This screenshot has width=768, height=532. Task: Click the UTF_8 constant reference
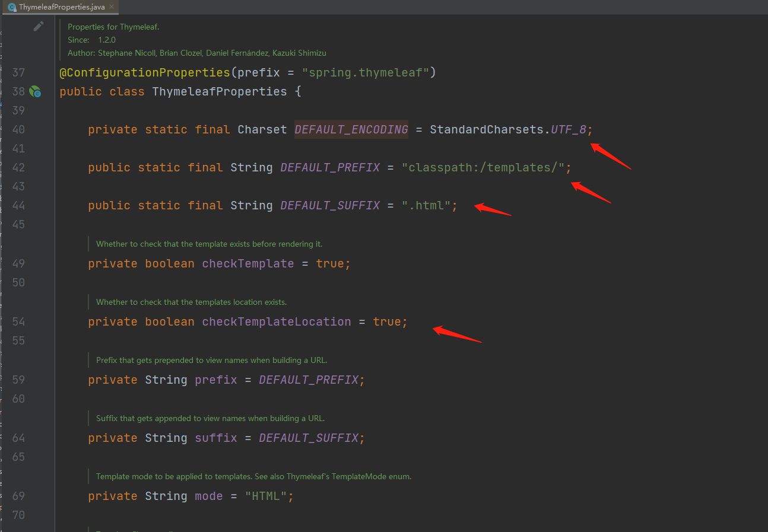[x=569, y=129]
